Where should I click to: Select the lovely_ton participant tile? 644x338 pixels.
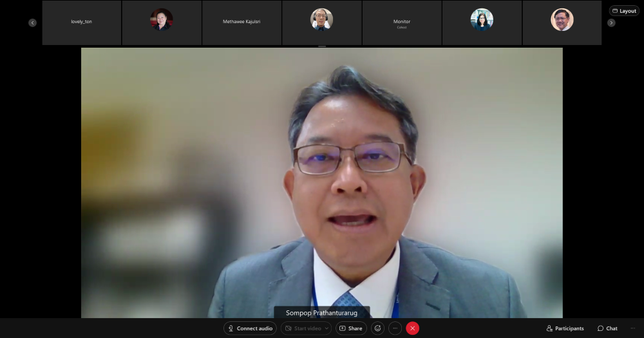[82, 23]
